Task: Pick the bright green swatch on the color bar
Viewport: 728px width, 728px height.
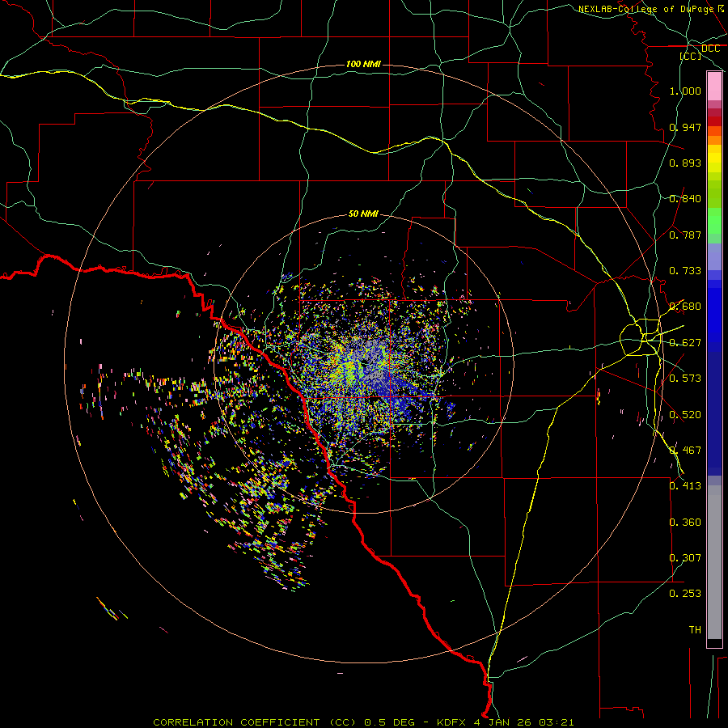Action: coord(714,221)
